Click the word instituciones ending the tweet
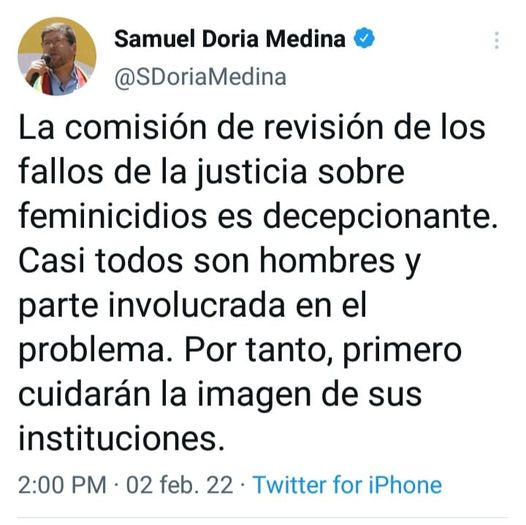526x525 pixels. click(121, 438)
